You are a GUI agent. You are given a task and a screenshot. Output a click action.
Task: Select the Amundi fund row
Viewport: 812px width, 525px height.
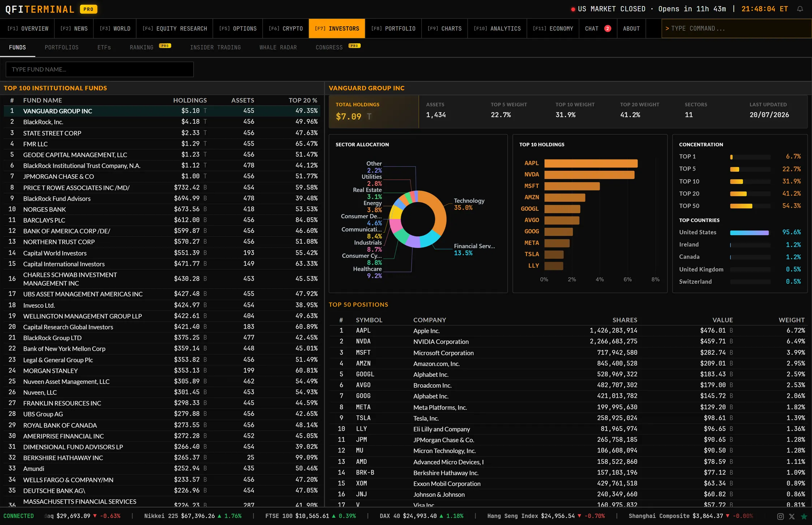click(162, 469)
